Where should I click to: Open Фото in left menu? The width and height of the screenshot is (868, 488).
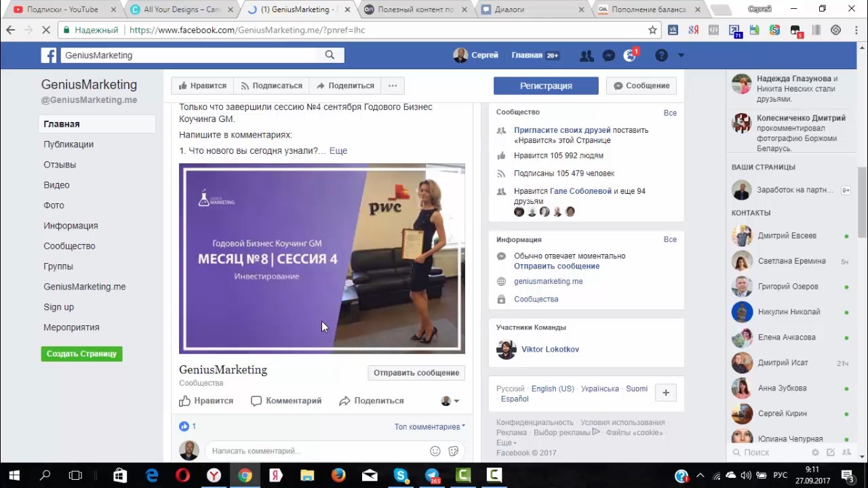click(54, 205)
